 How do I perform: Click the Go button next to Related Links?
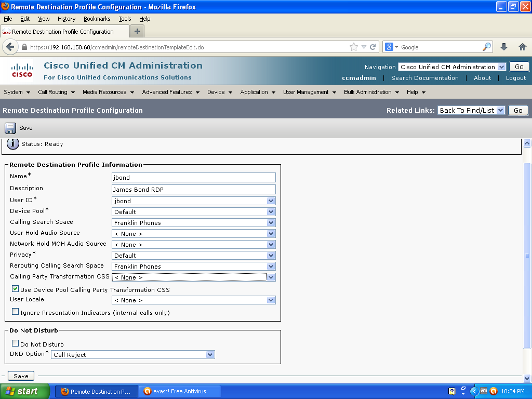coord(518,110)
